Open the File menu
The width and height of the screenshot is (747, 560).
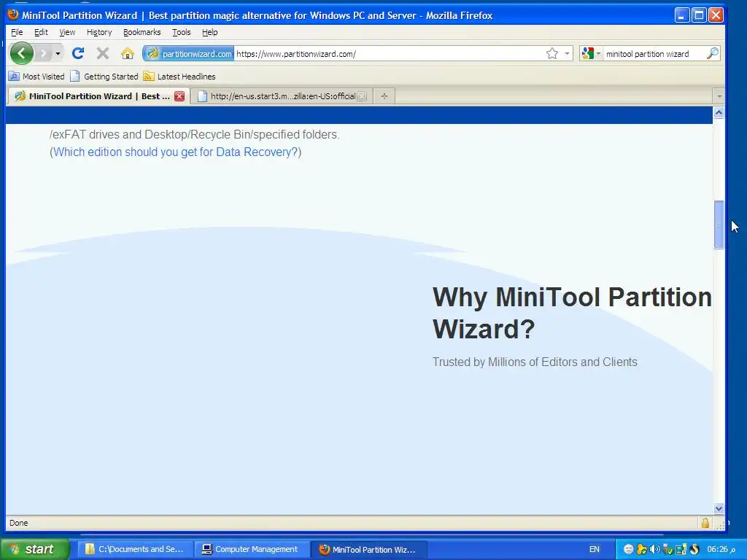point(17,32)
